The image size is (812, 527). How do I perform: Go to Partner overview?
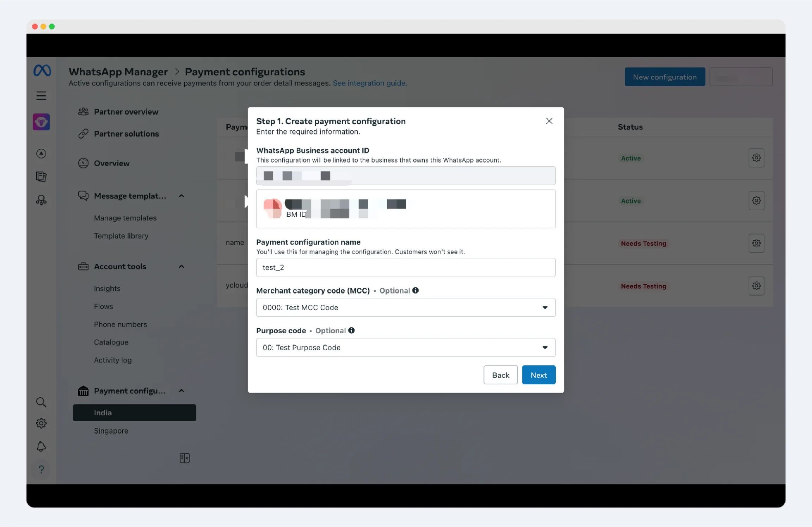(x=126, y=112)
